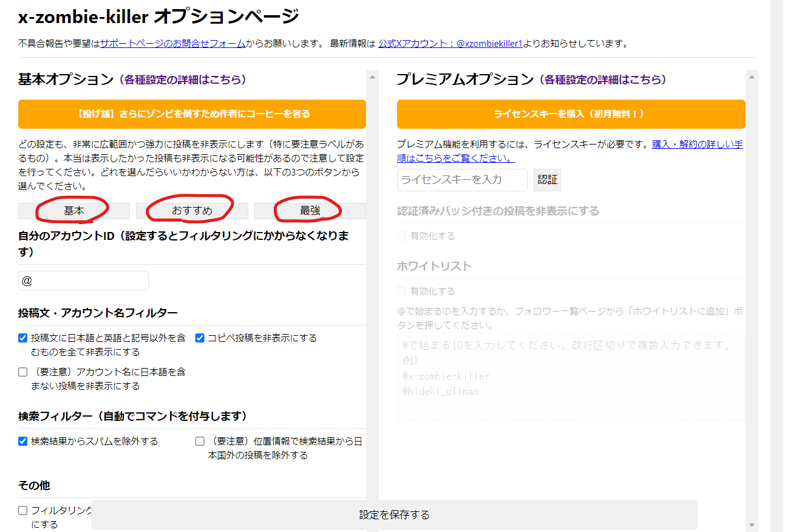
Task: Open the 購入・解約の詳しい手順 link
Action: point(697,145)
